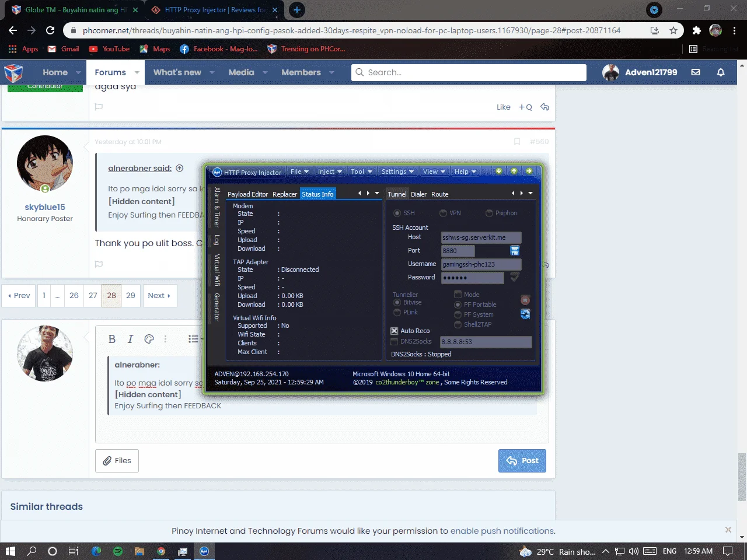Image resolution: width=747 pixels, height=560 pixels.
Task: Switch to the Replacer tab
Action: 285,194
